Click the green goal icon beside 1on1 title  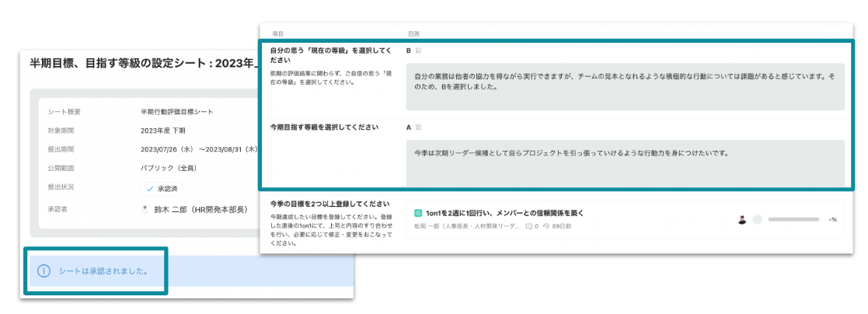[418, 212]
